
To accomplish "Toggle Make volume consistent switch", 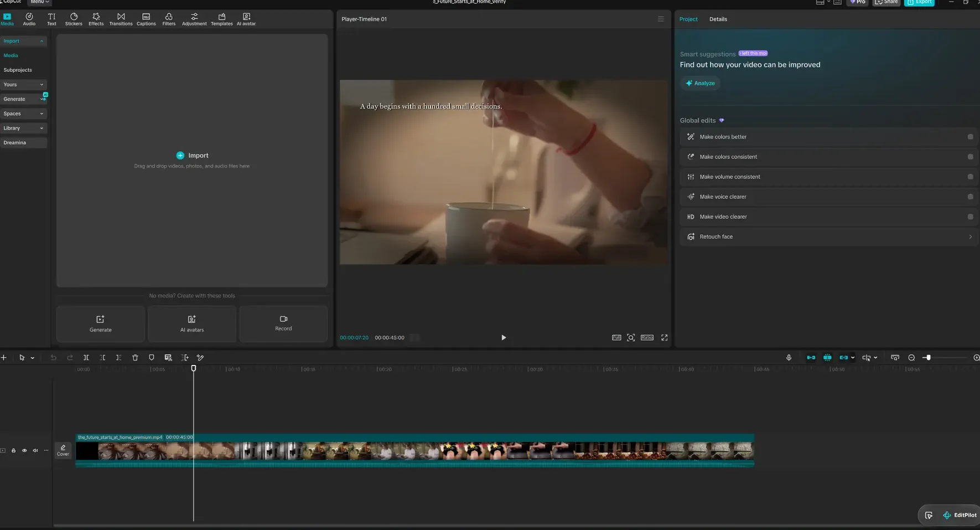I will [970, 177].
